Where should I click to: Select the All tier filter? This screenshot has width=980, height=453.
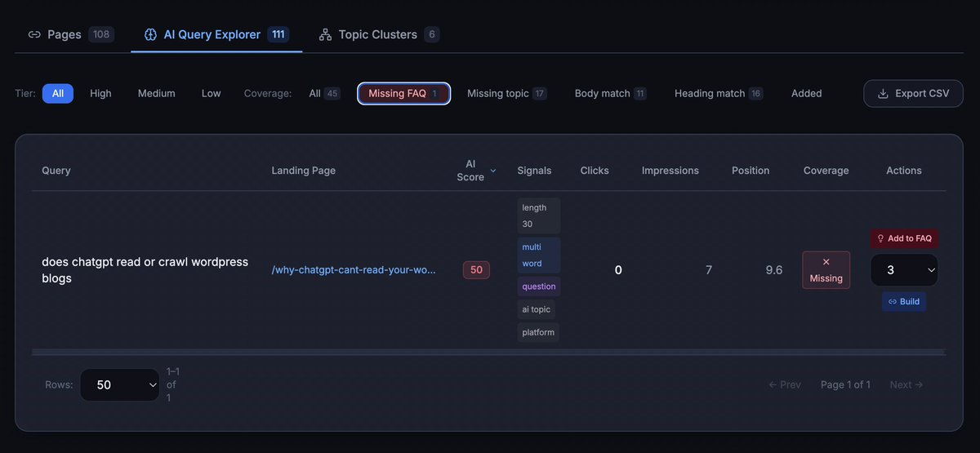pyautogui.click(x=58, y=93)
